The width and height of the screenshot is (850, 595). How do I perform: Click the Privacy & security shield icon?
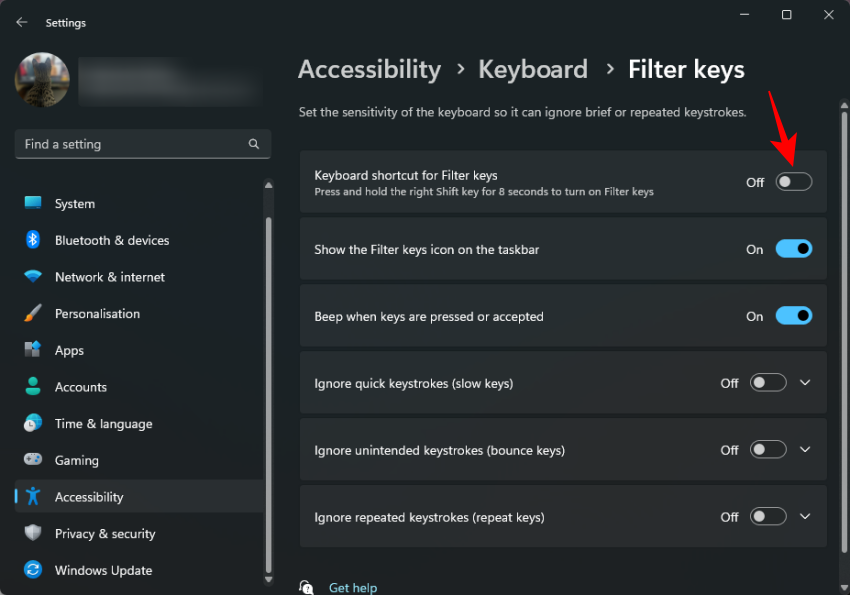[x=31, y=533]
